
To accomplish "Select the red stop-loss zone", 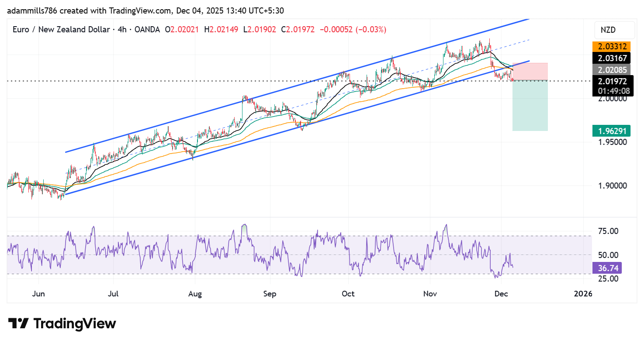I will point(530,72).
